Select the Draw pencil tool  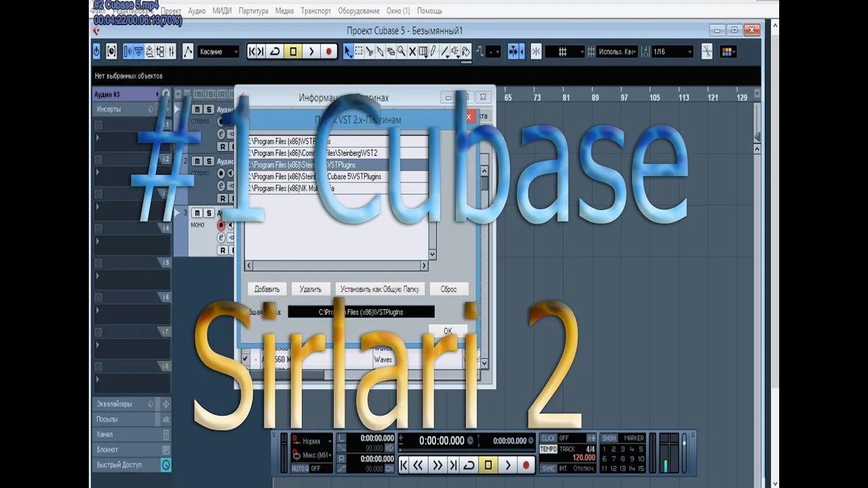click(433, 52)
